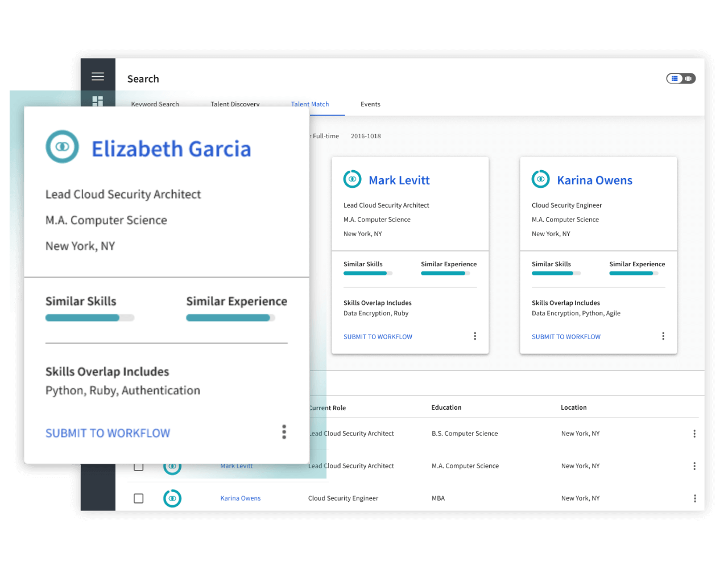Screen dimensions: 728x569
Task: Toggle list/card view switch at top right
Action: [681, 79]
